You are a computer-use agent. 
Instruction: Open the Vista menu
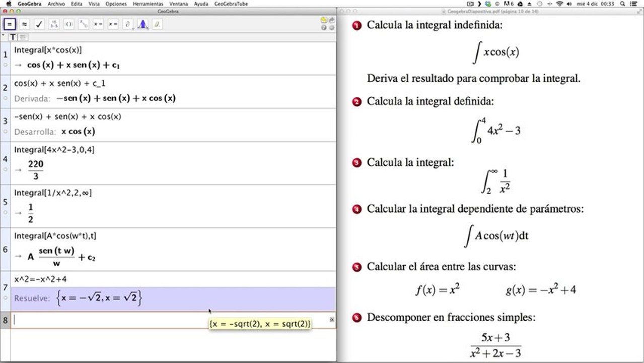pyautogui.click(x=94, y=4)
